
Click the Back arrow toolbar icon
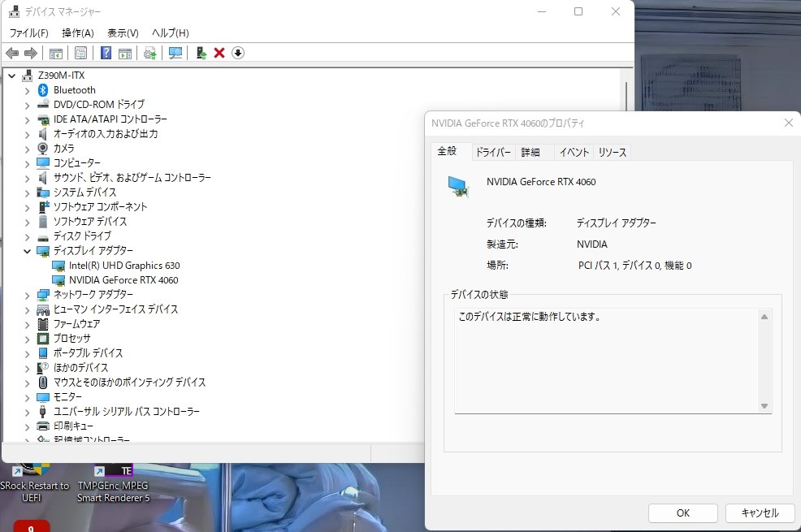[12, 53]
